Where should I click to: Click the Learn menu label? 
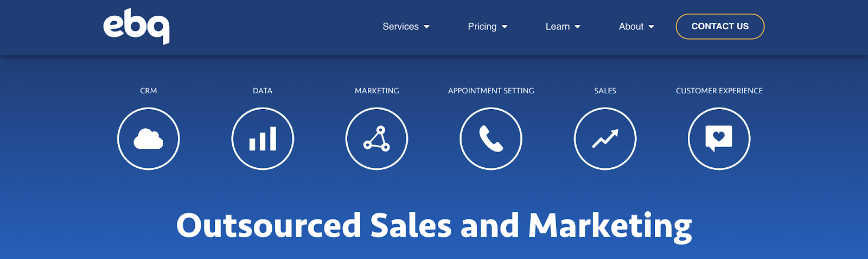[558, 27]
